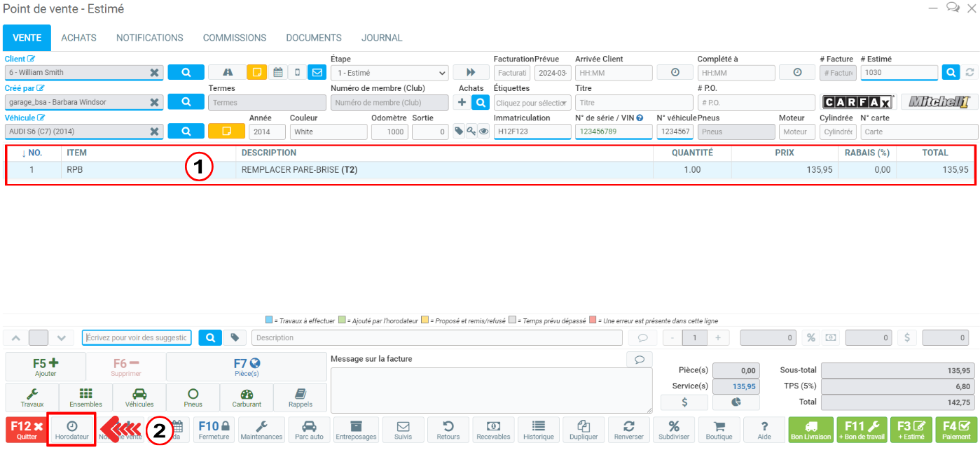Click the down chevron line navigator
Image resolution: width=980 pixels, height=450 pixels.
pyautogui.click(x=62, y=338)
